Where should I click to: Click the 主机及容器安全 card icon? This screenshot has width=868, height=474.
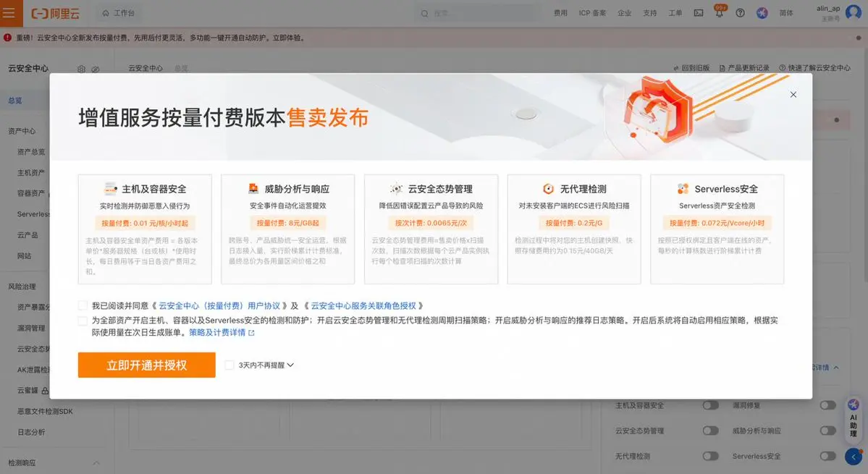point(111,189)
